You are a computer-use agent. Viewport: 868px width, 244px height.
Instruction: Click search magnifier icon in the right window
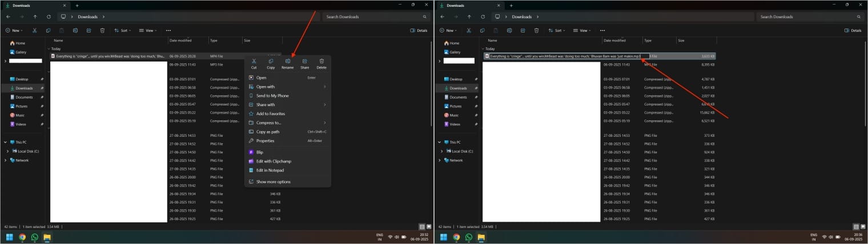pyautogui.click(x=859, y=17)
